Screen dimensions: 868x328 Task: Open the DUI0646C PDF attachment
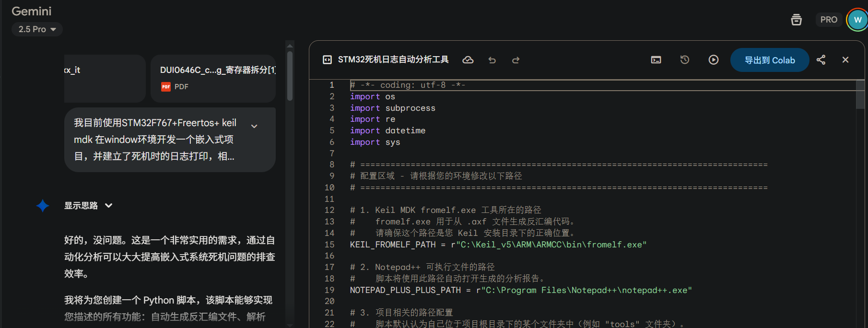tap(213, 78)
